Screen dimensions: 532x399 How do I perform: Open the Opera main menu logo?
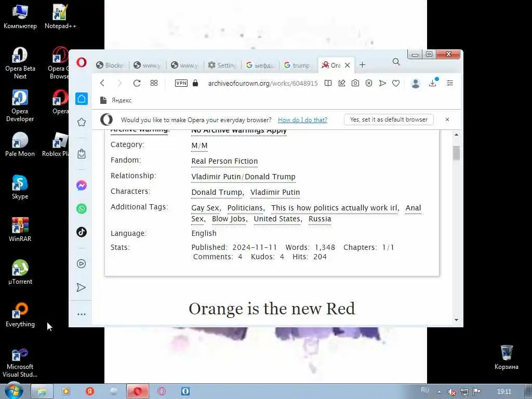pos(81,63)
